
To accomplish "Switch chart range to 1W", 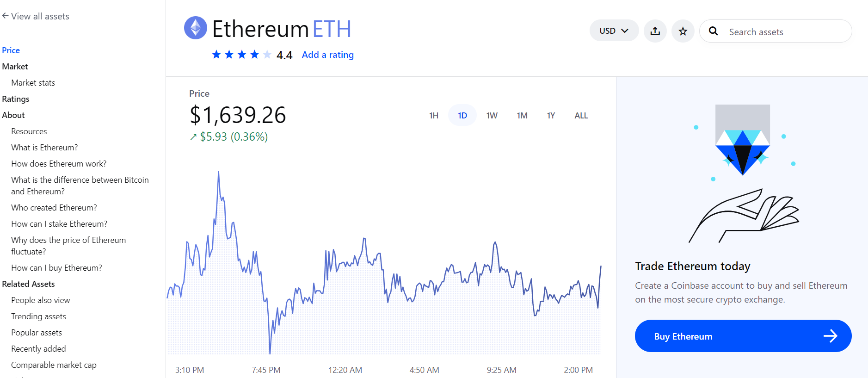I will click(x=492, y=115).
